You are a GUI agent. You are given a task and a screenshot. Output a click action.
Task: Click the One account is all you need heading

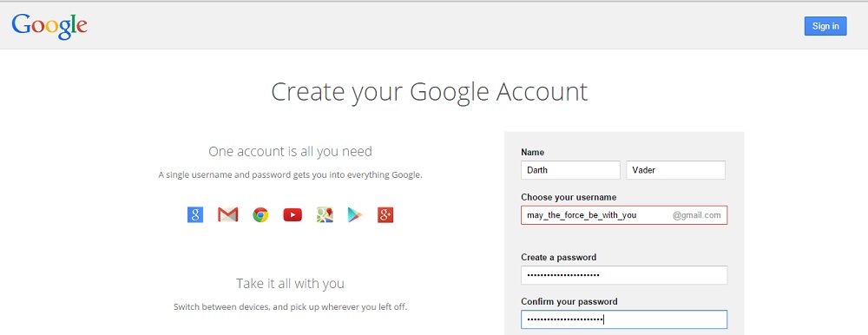[290, 151]
